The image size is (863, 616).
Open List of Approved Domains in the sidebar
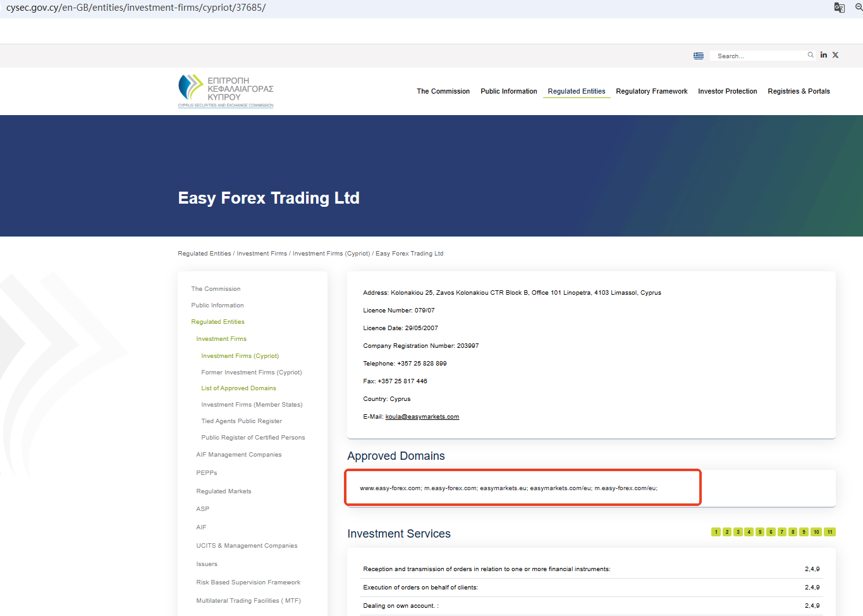(x=238, y=388)
